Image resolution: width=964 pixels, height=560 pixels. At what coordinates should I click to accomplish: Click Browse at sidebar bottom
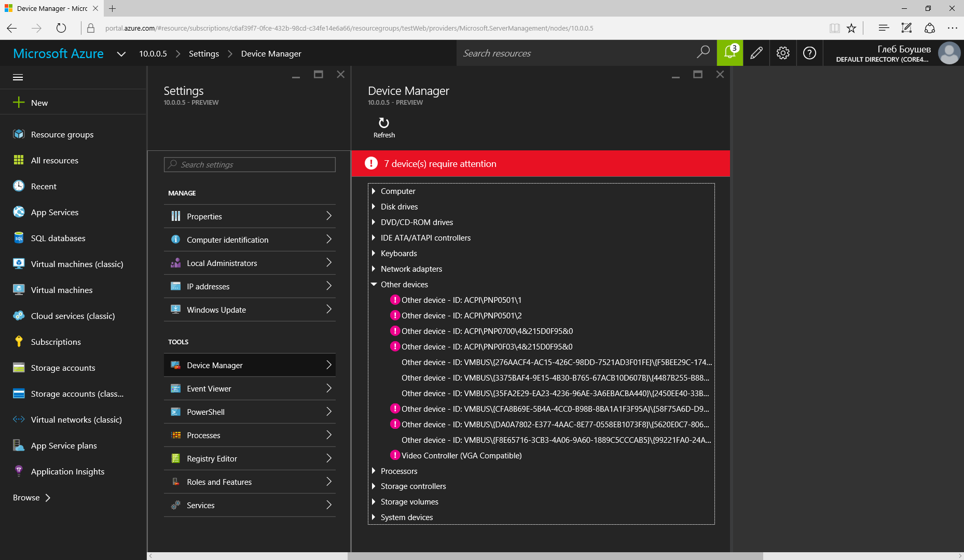pos(32,497)
